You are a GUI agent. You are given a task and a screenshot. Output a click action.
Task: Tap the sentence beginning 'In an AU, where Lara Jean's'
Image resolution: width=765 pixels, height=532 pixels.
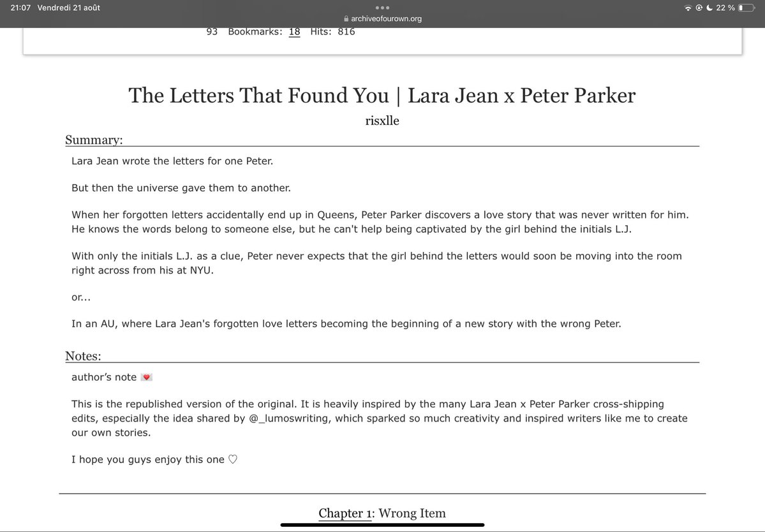(346, 324)
